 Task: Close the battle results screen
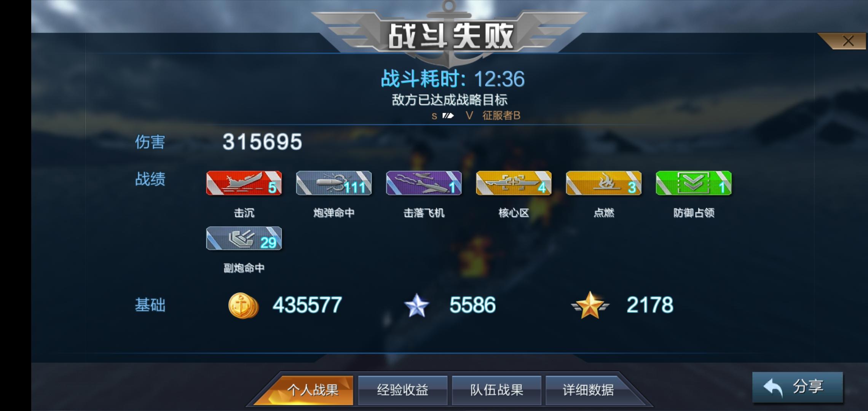click(x=848, y=41)
